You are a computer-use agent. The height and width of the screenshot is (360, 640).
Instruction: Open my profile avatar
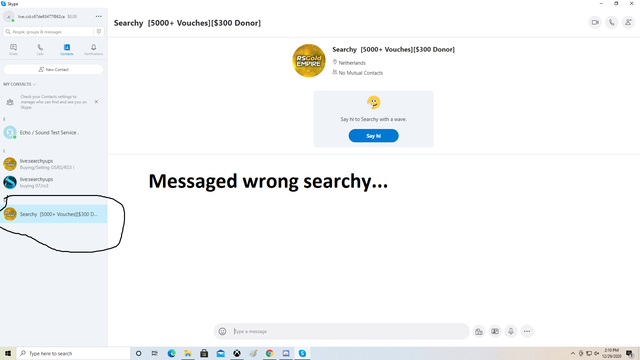point(9,16)
